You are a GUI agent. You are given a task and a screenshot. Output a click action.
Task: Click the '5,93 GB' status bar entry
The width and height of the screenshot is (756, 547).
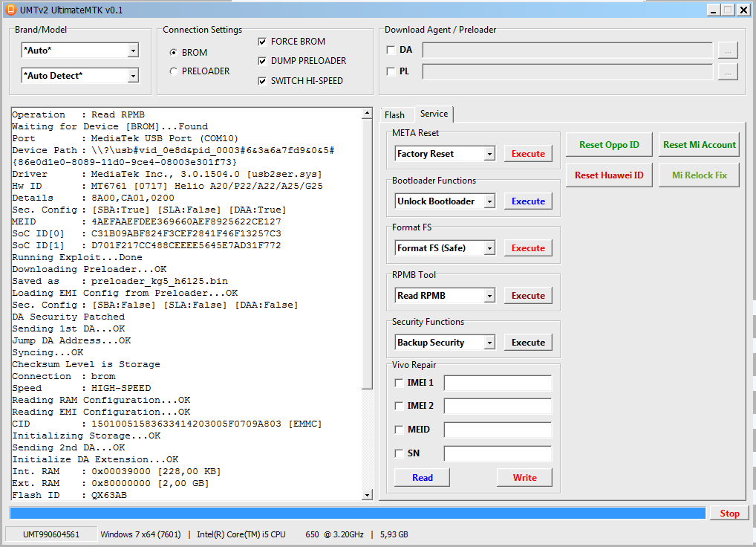tap(394, 534)
